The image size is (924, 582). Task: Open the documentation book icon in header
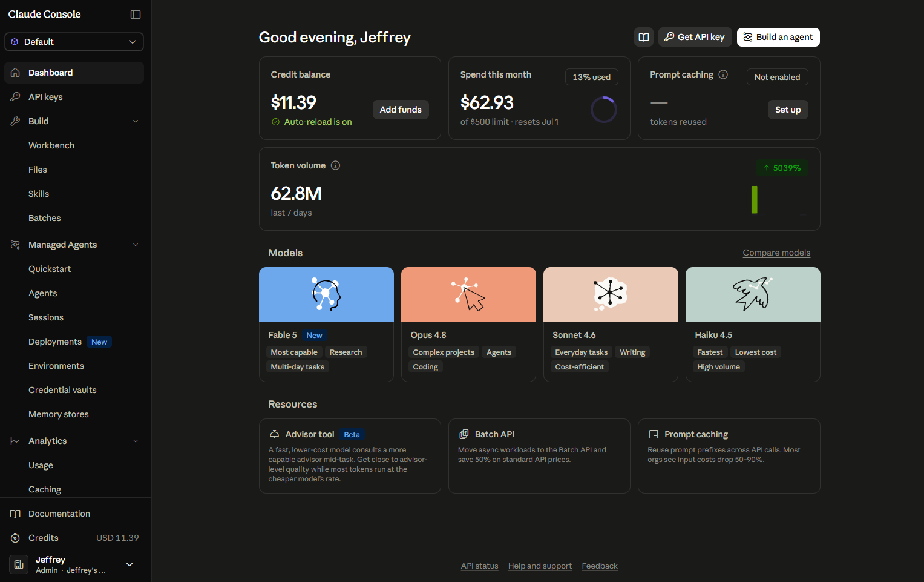(644, 37)
